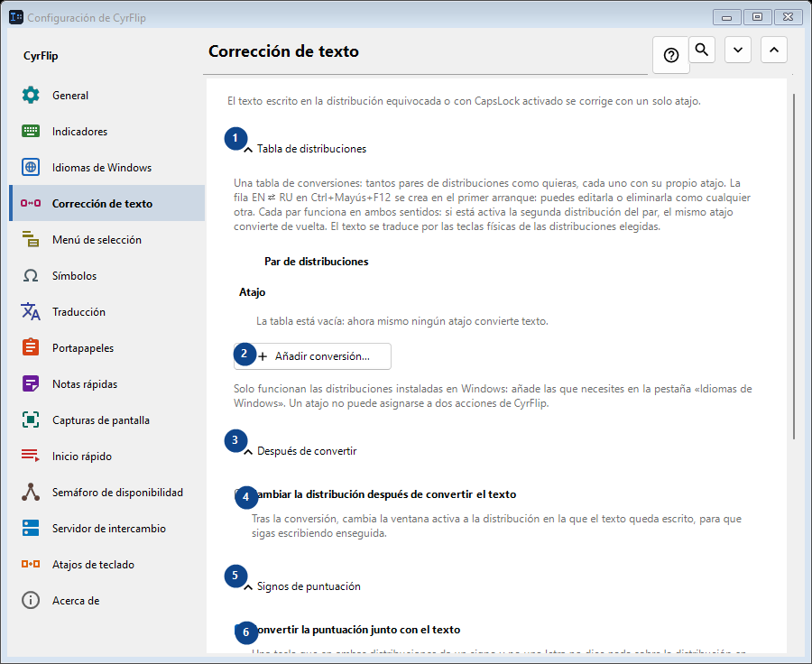Image resolution: width=812 pixels, height=664 pixels.
Task: Open search with the magnifier icon
Action: [702, 50]
